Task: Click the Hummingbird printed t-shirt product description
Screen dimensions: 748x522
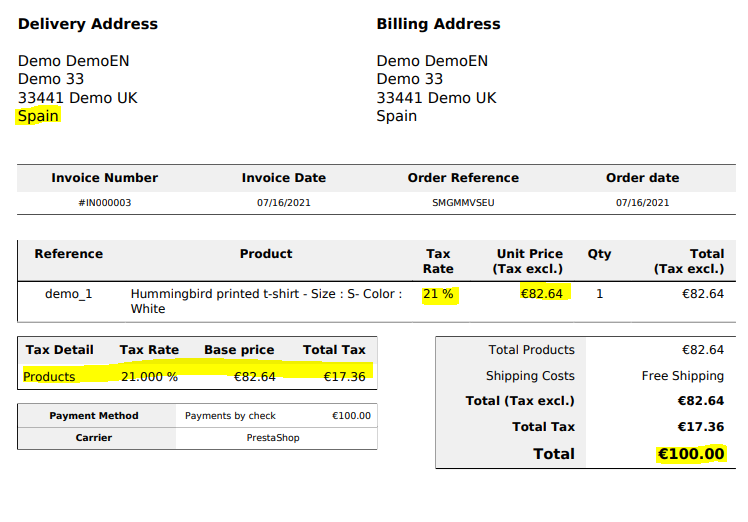Action: coord(266,301)
